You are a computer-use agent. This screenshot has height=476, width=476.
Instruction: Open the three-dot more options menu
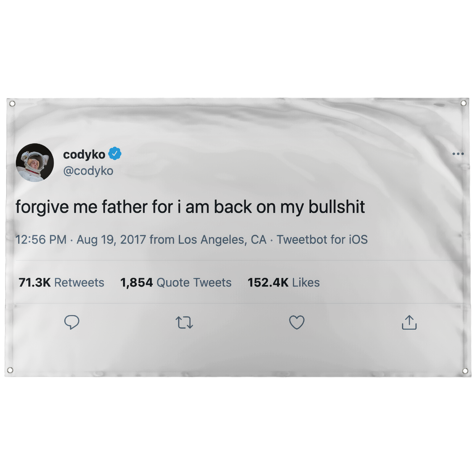pos(458,154)
